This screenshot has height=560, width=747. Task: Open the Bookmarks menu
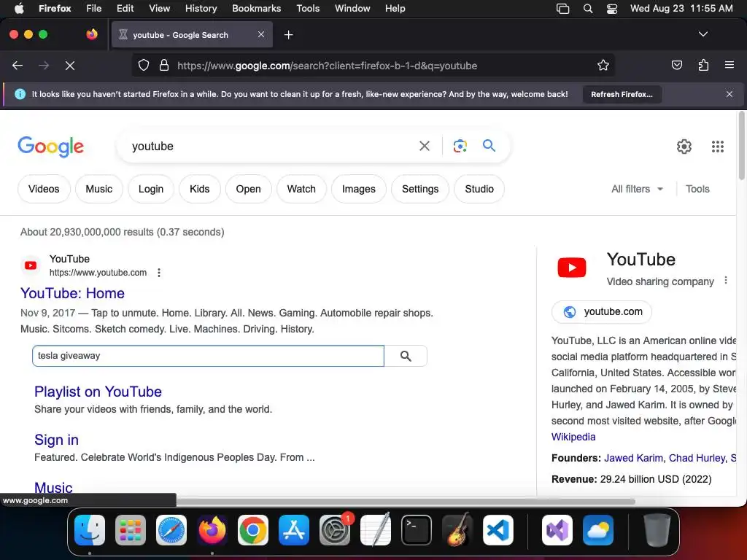tap(256, 9)
